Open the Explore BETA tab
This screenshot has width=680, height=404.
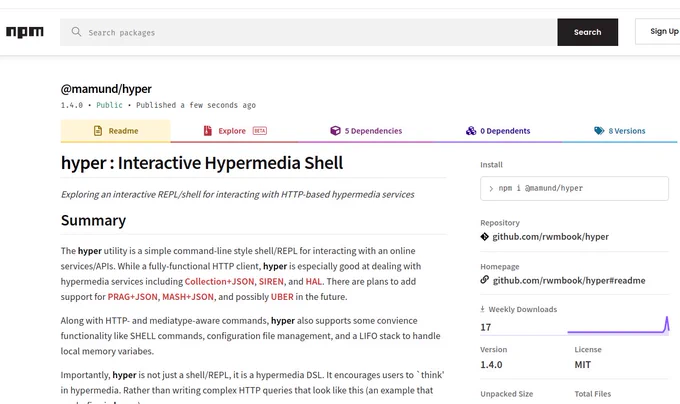tap(235, 130)
